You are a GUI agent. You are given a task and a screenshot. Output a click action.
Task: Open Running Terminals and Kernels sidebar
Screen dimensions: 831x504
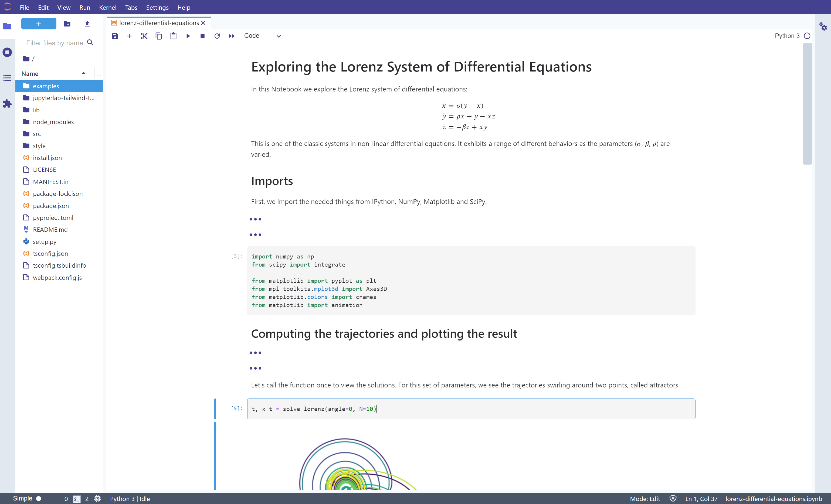point(7,52)
